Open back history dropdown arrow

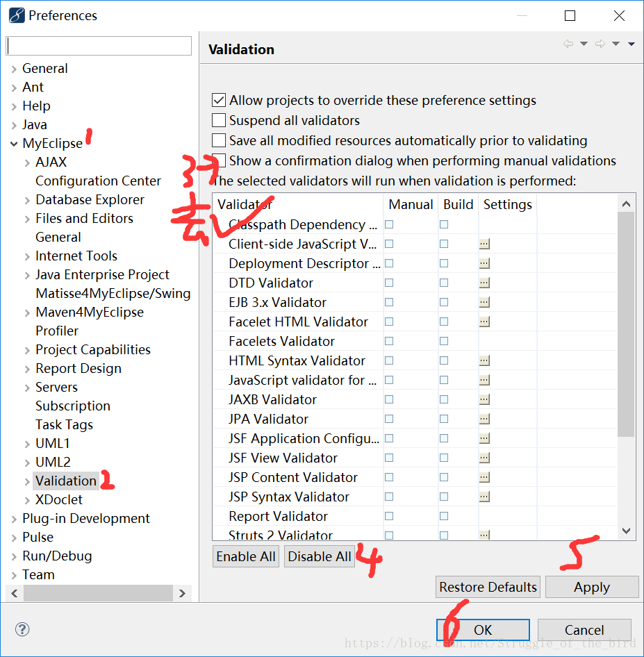tap(584, 44)
